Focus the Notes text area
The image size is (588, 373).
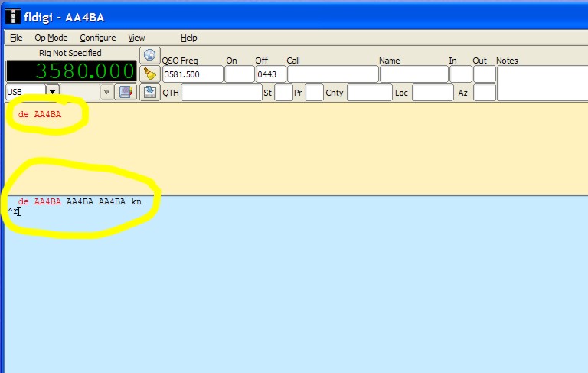[x=542, y=83]
